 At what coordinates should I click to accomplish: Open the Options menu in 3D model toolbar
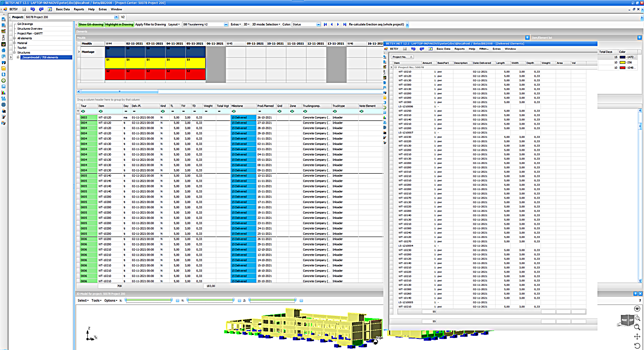pyautogui.click(x=111, y=300)
